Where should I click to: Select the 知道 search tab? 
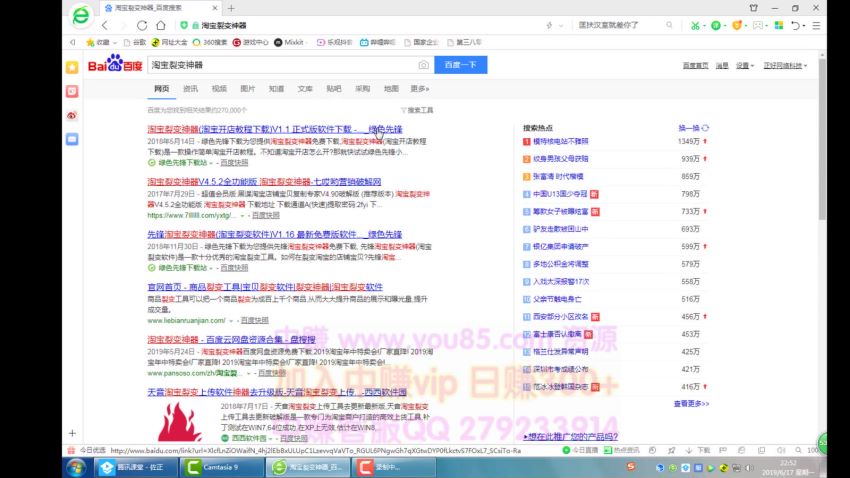tap(276, 89)
